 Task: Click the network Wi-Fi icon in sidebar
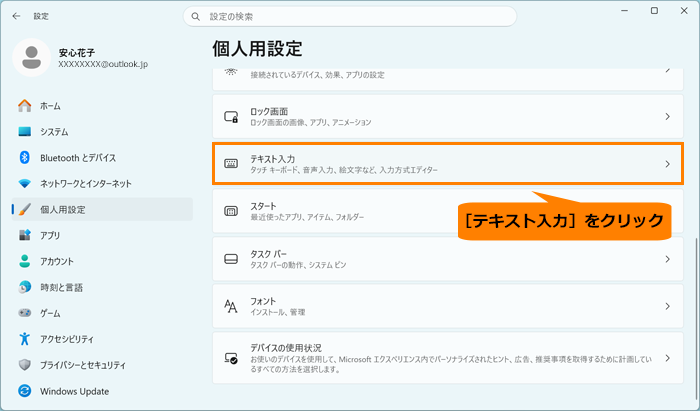[x=25, y=183]
